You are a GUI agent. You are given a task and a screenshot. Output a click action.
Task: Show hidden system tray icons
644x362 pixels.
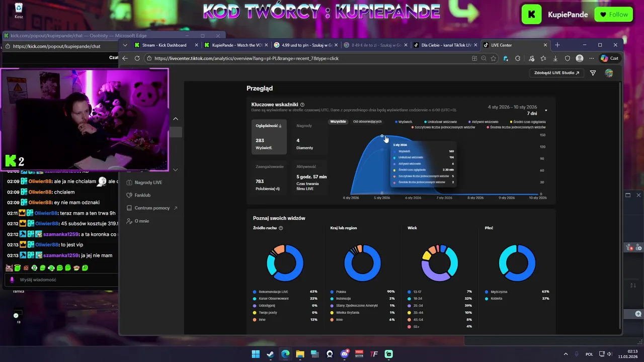click(x=566, y=354)
